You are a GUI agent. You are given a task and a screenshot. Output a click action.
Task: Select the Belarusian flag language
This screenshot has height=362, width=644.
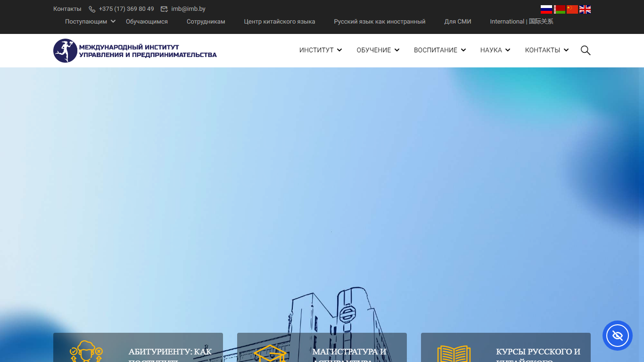(x=560, y=9)
